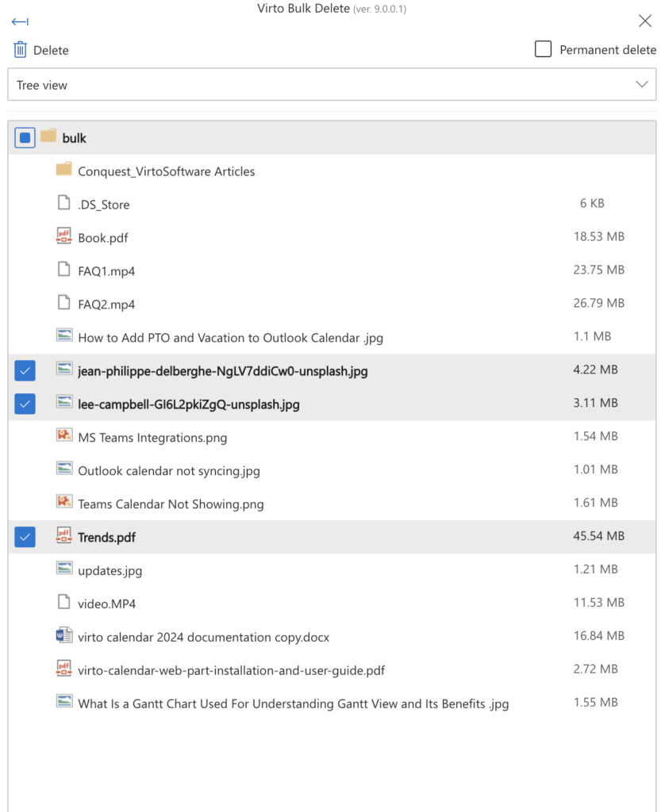Click the Delete button label
Image resolution: width=665 pixels, height=812 pixels.
tap(51, 50)
